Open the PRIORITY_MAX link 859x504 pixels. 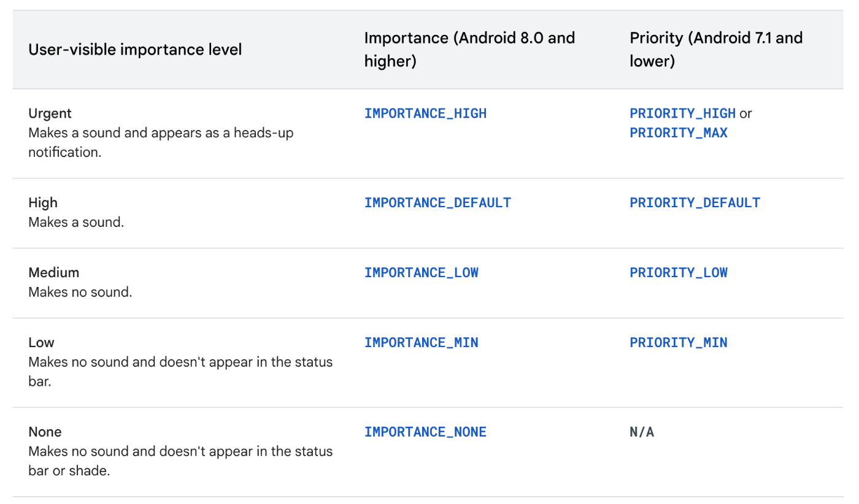(679, 133)
